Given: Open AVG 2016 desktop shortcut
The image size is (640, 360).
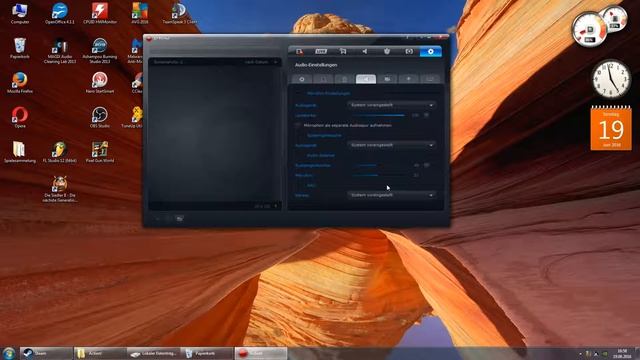Looking at the screenshot, I should (140, 13).
